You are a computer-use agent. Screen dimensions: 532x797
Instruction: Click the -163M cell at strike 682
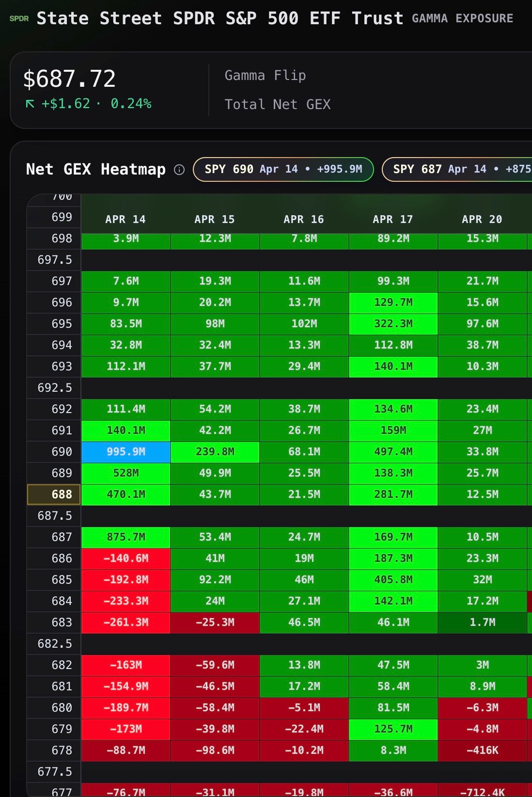pos(126,665)
